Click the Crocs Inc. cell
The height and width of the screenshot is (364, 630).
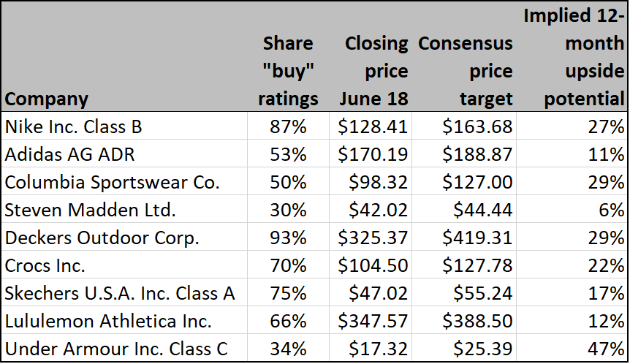[x=45, y=266]
